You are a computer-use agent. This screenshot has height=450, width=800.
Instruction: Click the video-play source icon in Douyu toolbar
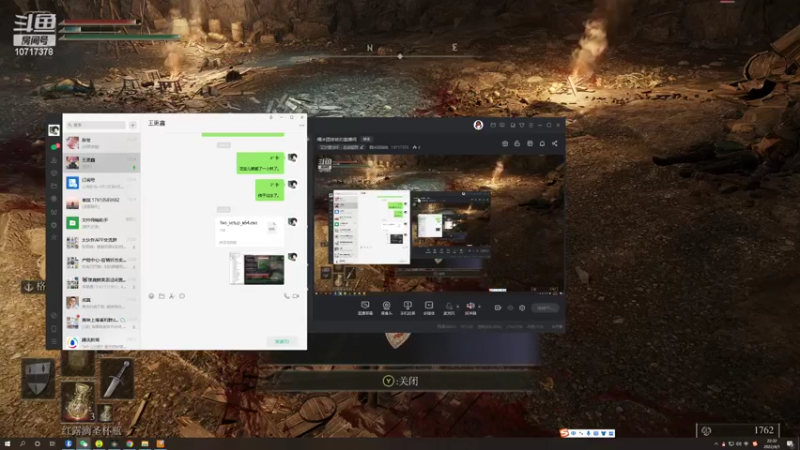click(429, 307)
